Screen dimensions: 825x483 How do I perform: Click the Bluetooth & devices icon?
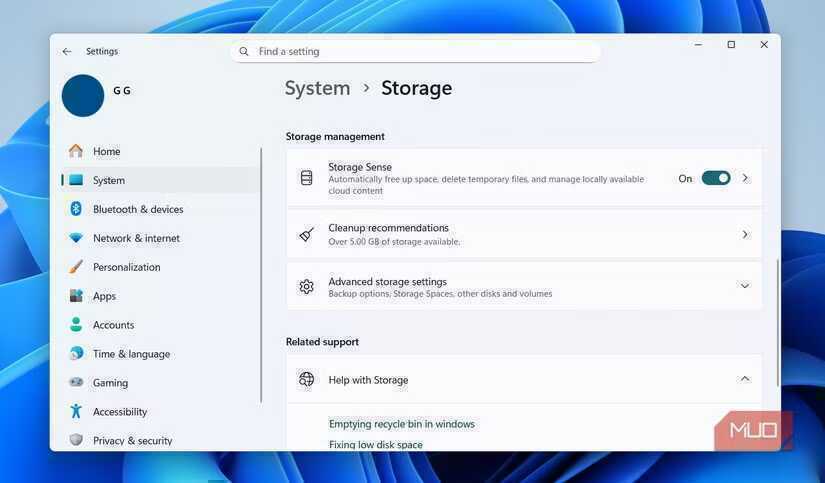click(x=76, y=209)
